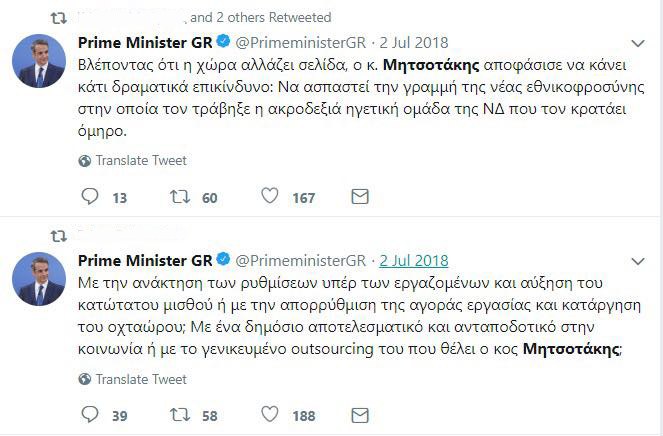Open the first tweet's 2 Jul 2018 date

[x=415, y=42]
